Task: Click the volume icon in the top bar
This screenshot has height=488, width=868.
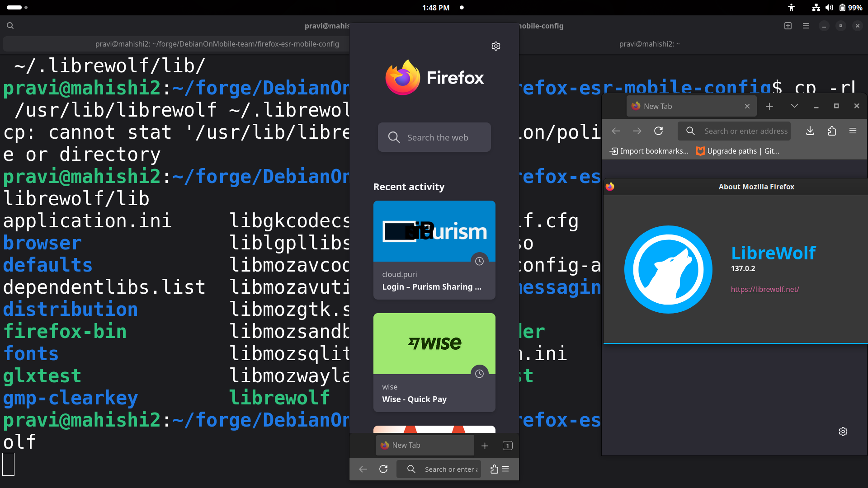Action: pyautogui.click(x=829, y=8)
